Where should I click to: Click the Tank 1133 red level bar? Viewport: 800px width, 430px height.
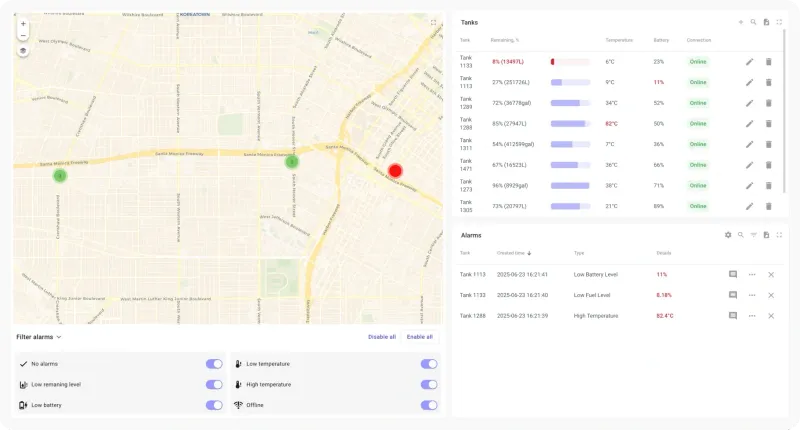570,62
